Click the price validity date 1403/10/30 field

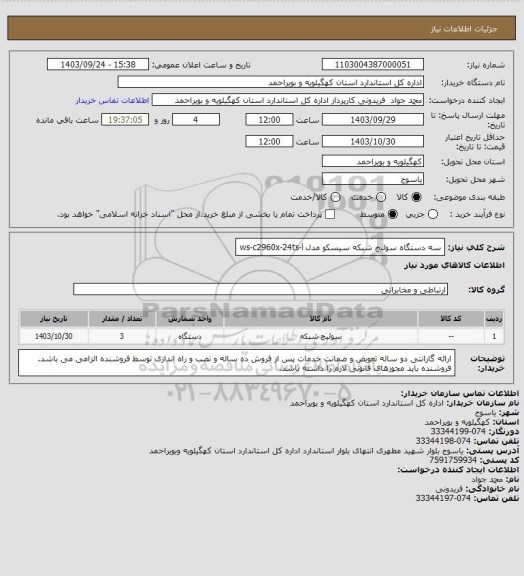coord(373,141)
